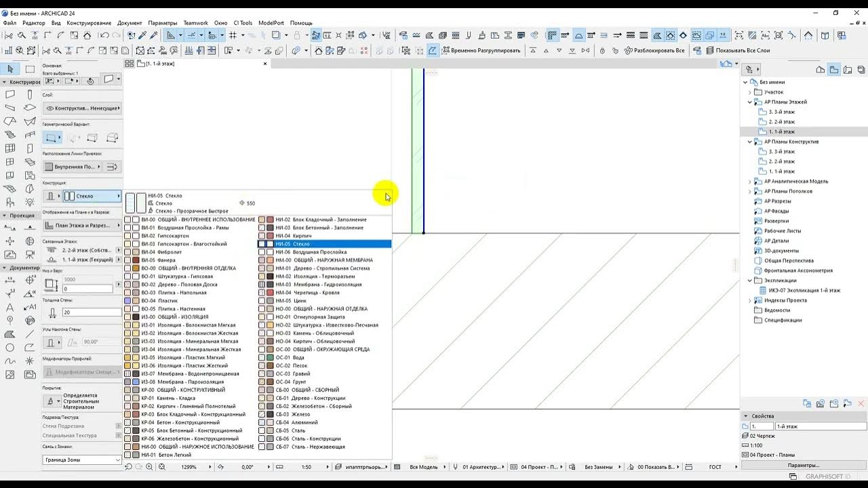This screenshot has width=868, height=488.
Task: Click the inside reference line flip icon
Action: [113, 167]
